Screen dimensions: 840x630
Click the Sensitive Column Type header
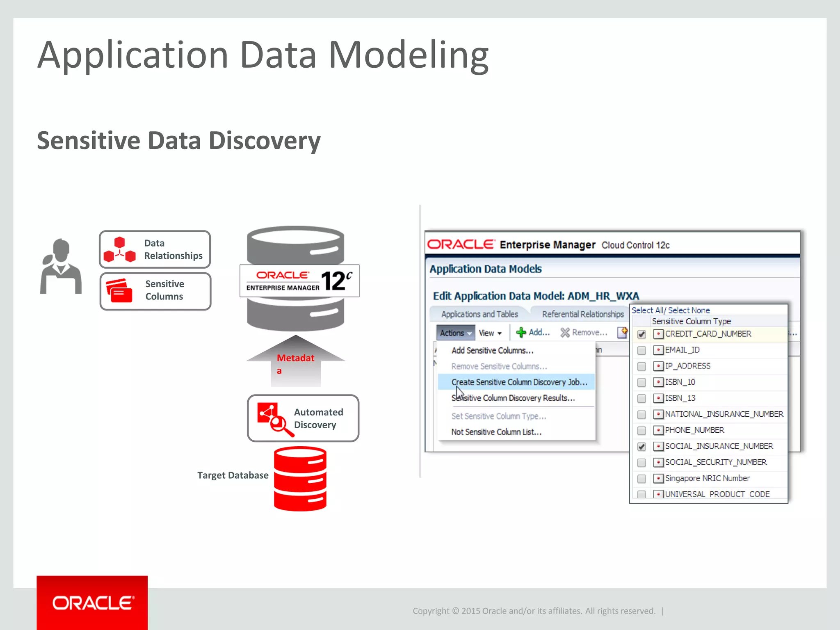(x=692, y=321)
